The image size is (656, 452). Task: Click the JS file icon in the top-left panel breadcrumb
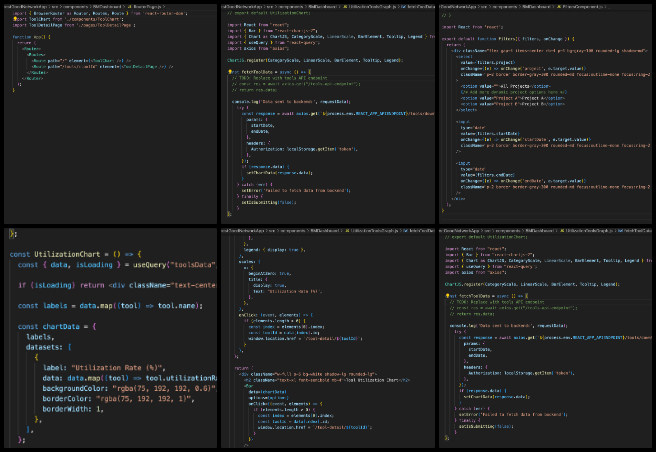(x=129, y=7)
